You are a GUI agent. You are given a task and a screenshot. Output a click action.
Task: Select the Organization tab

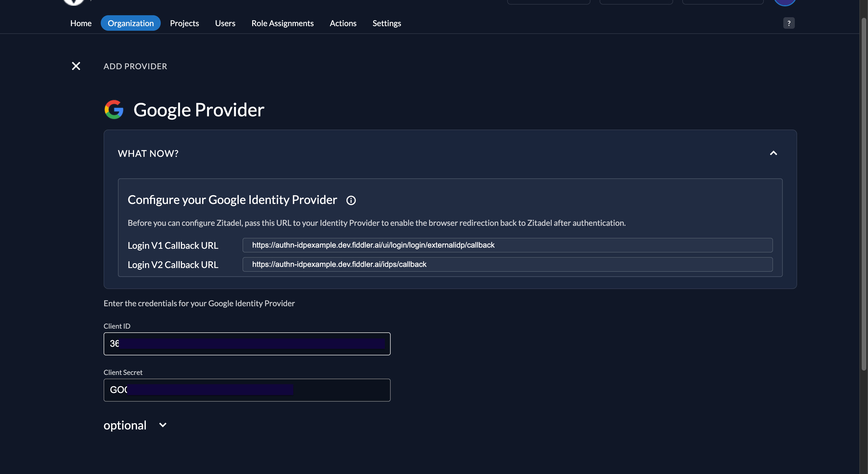[131, 23]
